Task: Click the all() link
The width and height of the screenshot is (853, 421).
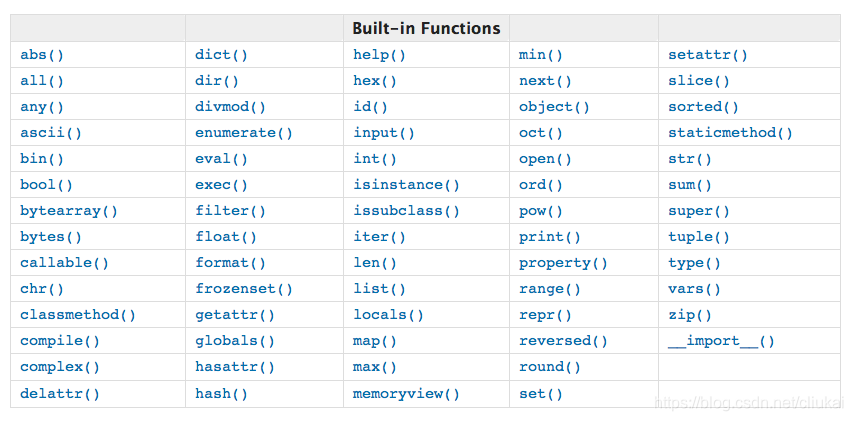Action: point(42,81)
